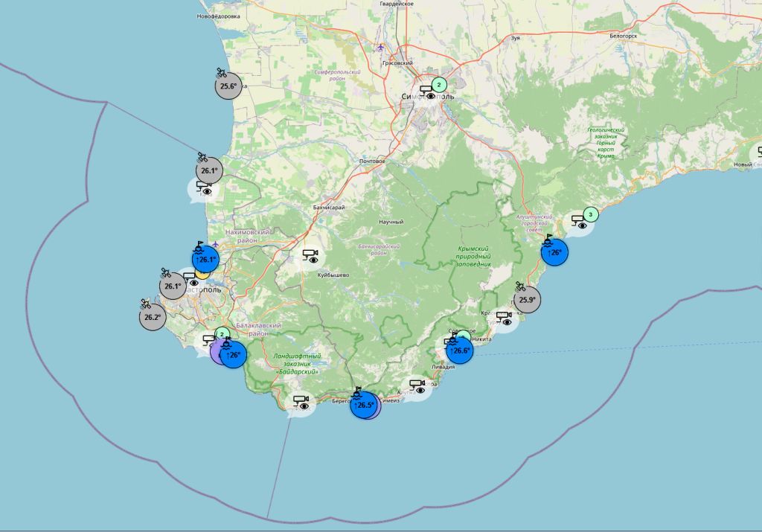
Task: Click the Бахчисарайский район label
Action: [379, 250]
